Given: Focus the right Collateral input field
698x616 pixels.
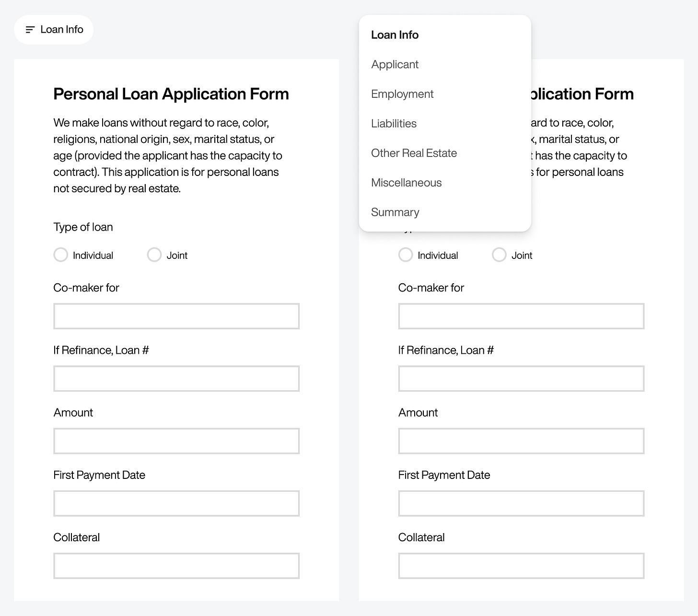Looking at the screenshot, I should (521, 566).
